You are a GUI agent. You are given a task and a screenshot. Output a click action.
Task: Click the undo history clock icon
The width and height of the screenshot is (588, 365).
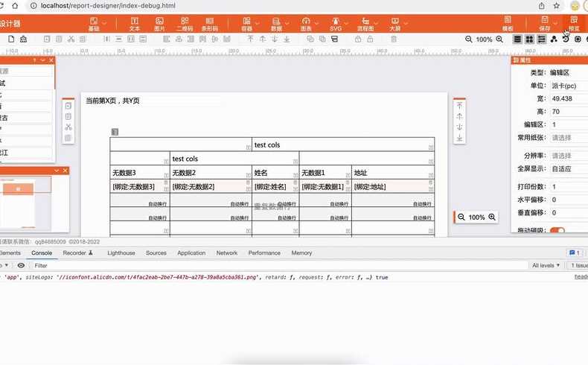point(566,39)
